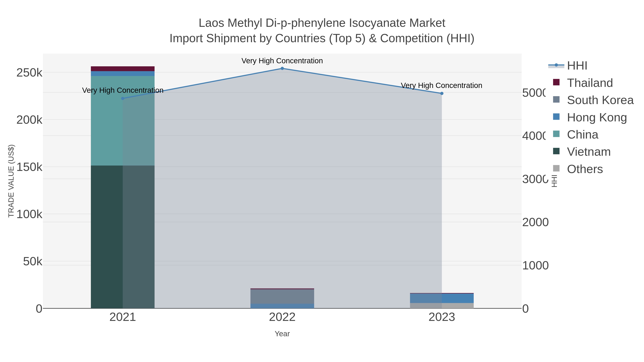Click the Thailand maroon legend swatch
Screen dimensions: 644x362
tap(556, 82)
